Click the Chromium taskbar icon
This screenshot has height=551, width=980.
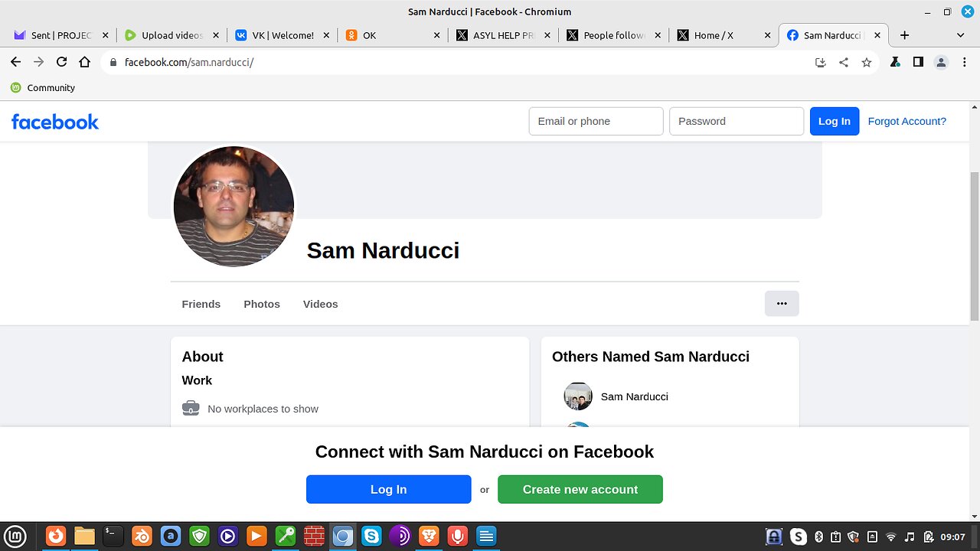[343, 536]
